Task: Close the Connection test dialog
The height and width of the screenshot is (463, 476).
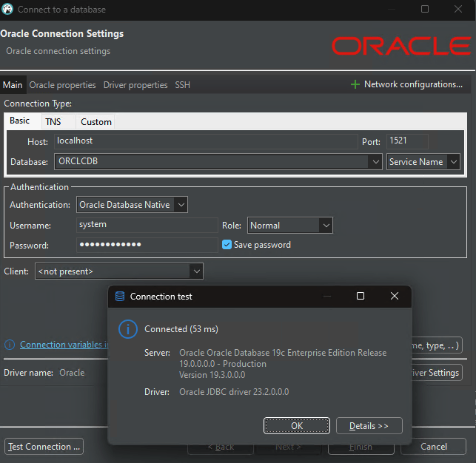Action: (395, 296)
